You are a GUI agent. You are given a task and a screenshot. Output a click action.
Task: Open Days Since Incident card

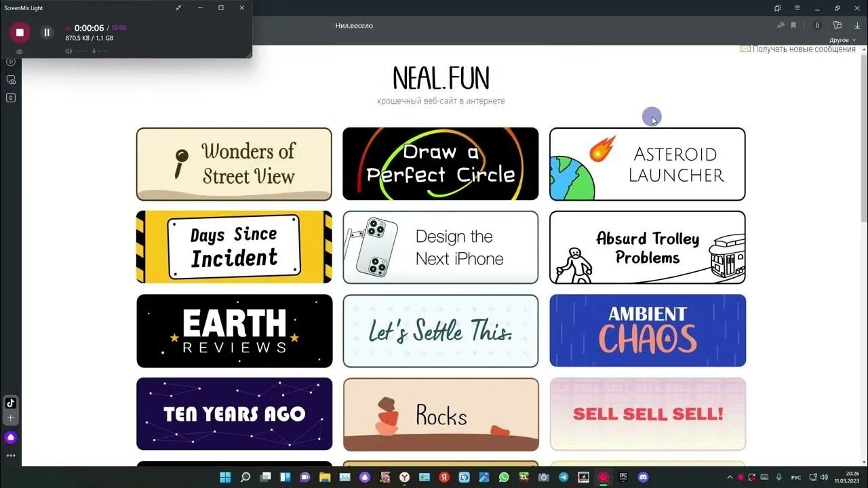234,247
